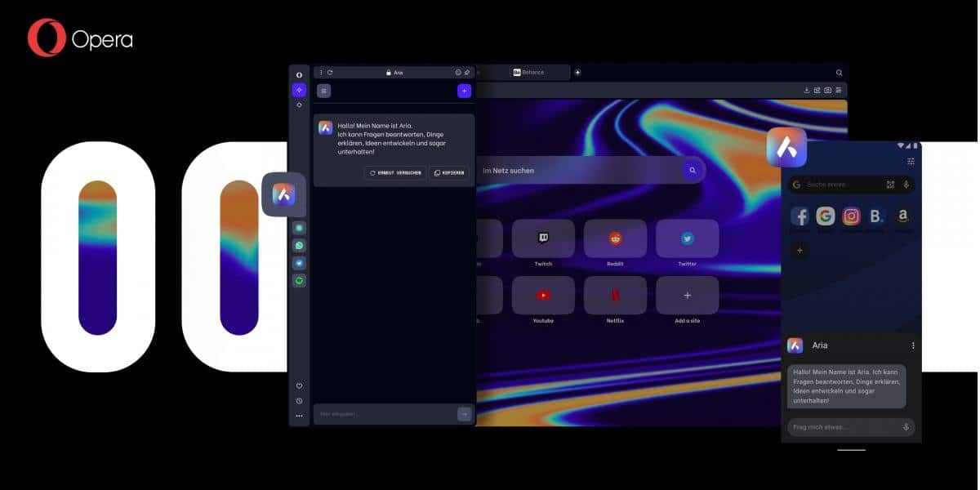Open WhatsApp from the sidebar

299,245
